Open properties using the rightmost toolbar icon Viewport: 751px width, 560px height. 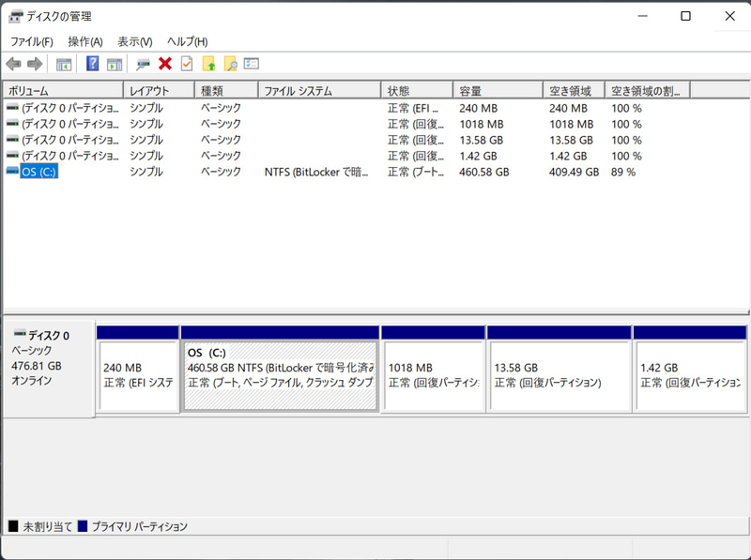[x=250, y=64]
